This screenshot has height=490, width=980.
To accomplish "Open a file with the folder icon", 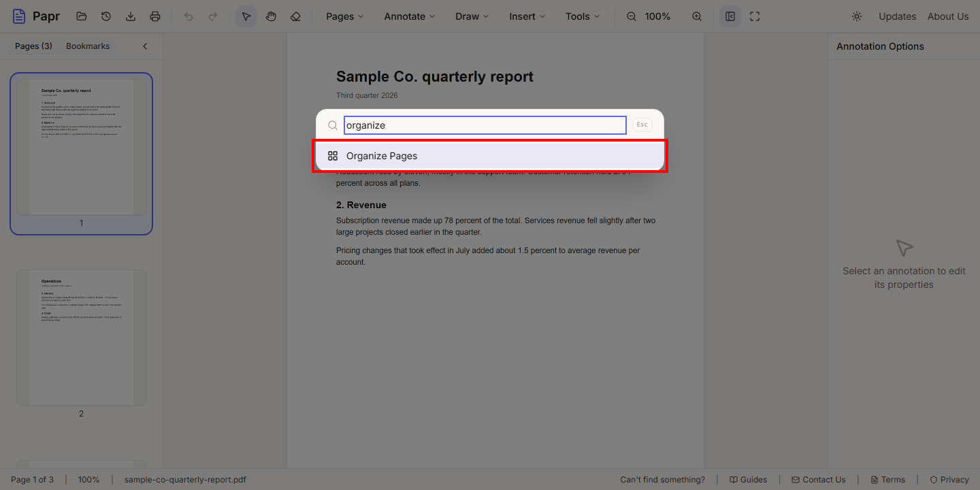I will 82,16.
